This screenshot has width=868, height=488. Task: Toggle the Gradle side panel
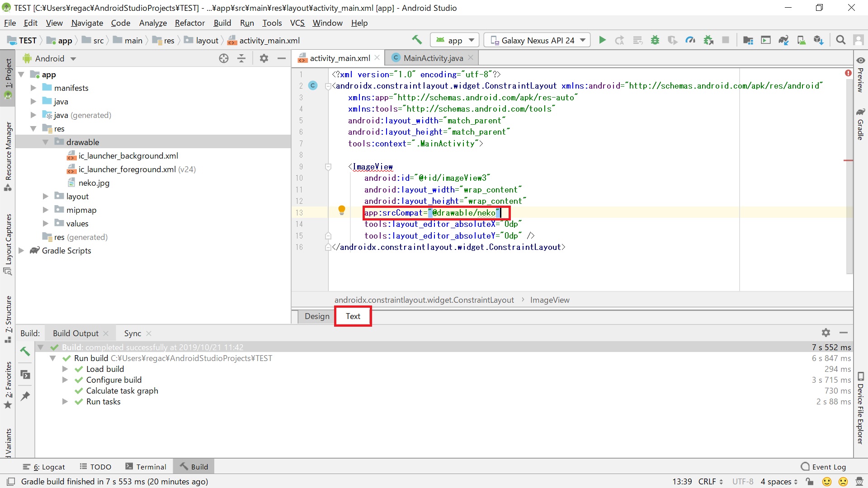pos(860,124)
